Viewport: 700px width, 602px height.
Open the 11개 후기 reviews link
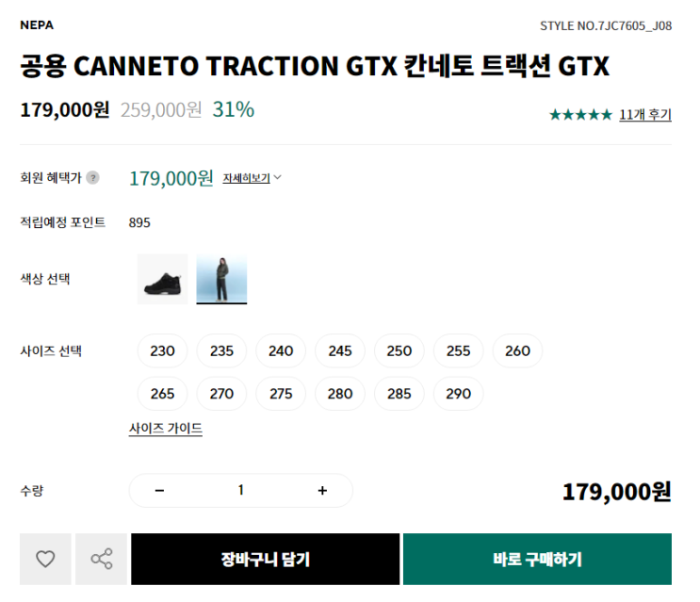coord(645,115)
